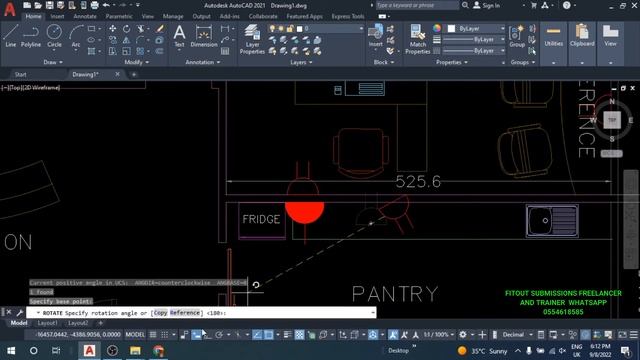Select the Circle tool
640x360 pixels.
tap(54, 36)
